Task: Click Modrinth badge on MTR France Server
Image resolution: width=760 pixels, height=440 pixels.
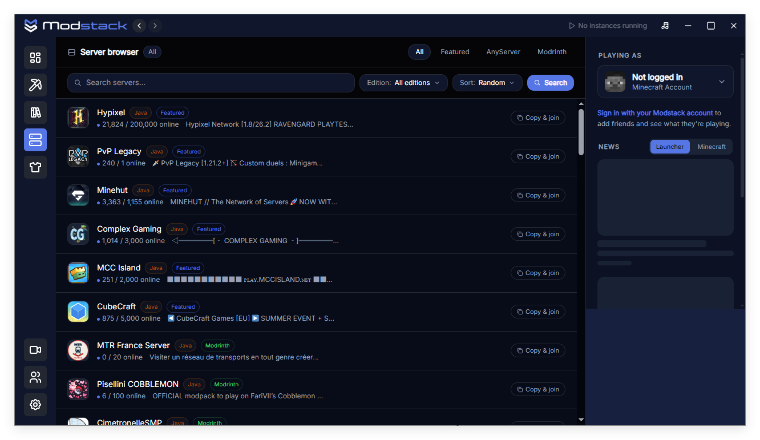Action: [217, 346]
